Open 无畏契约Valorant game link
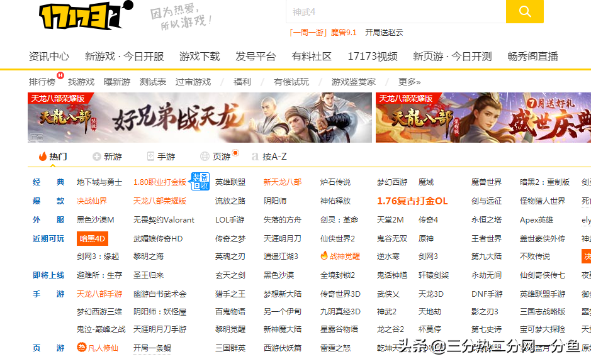This screenshot has width=591, height=364. (x=164, y=220)
